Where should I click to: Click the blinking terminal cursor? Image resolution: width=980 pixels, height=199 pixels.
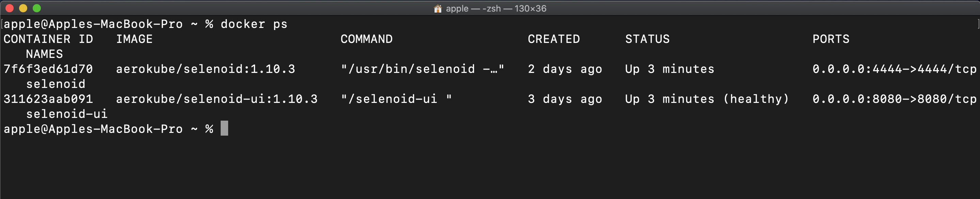(x=224, y=128)
